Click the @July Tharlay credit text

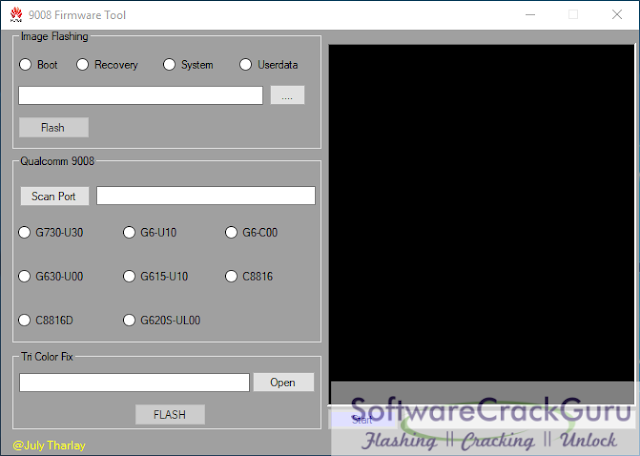49,445
